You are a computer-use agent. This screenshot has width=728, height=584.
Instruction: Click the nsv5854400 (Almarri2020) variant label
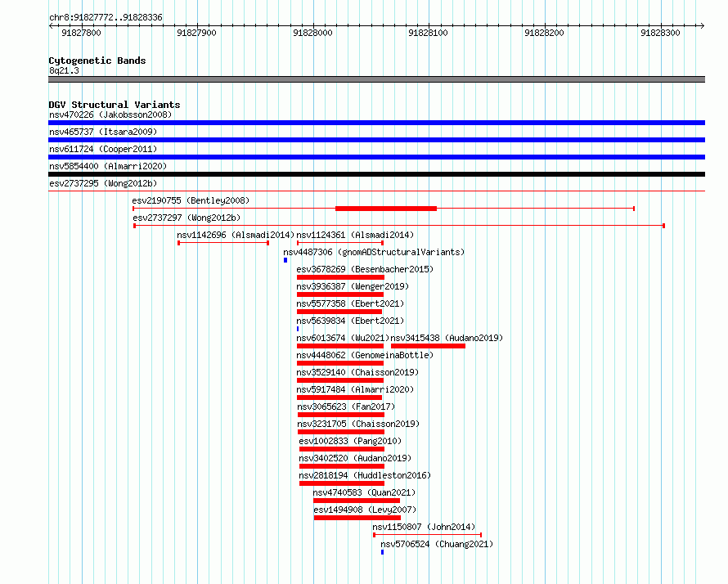pyautogui.click(x=108, y=166)
